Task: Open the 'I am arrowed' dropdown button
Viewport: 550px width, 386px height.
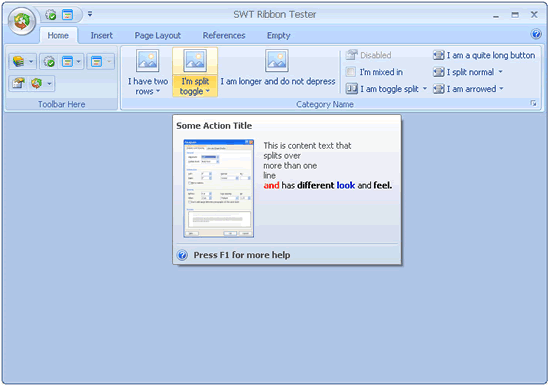Action: coord(469,89)
